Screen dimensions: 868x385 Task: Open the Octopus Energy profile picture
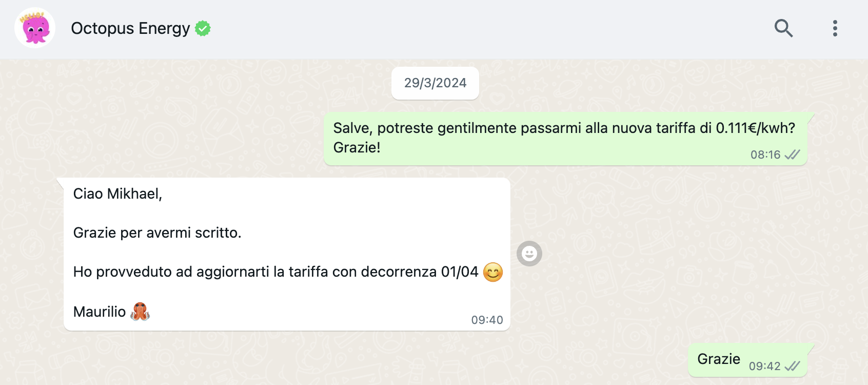click(x=35, y=28)
